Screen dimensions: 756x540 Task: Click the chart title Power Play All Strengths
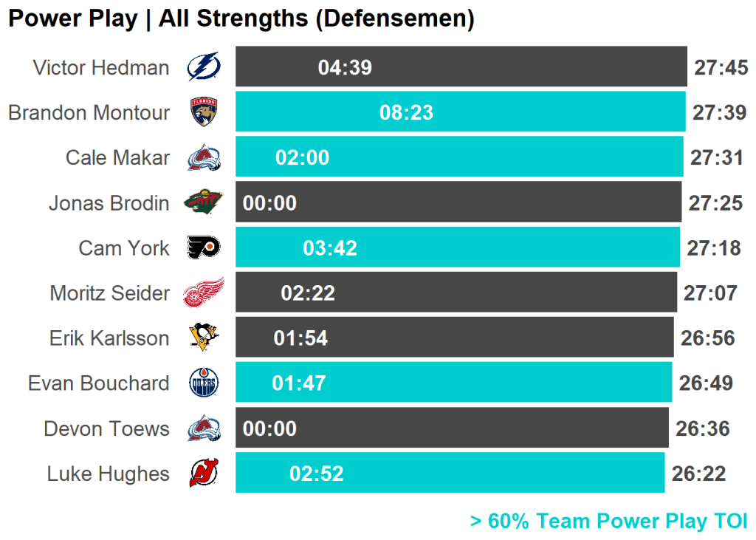click(x=241, y=19)
